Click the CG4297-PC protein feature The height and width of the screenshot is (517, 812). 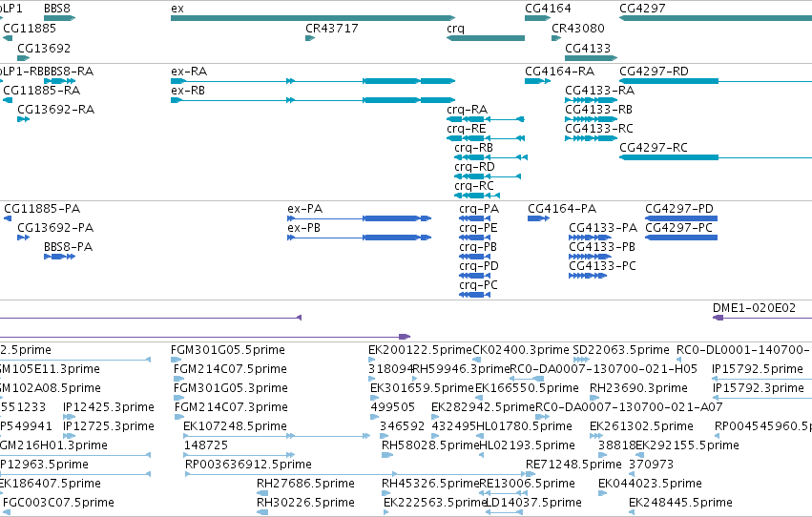[x=681, y=238]
